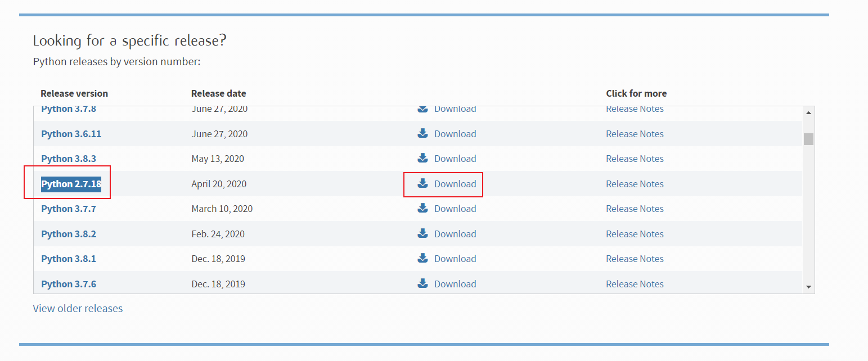Click download icon for Python 3.7.7
This screenshot has height=361, width=868.
pyautogui.click(x=422, y=208)
